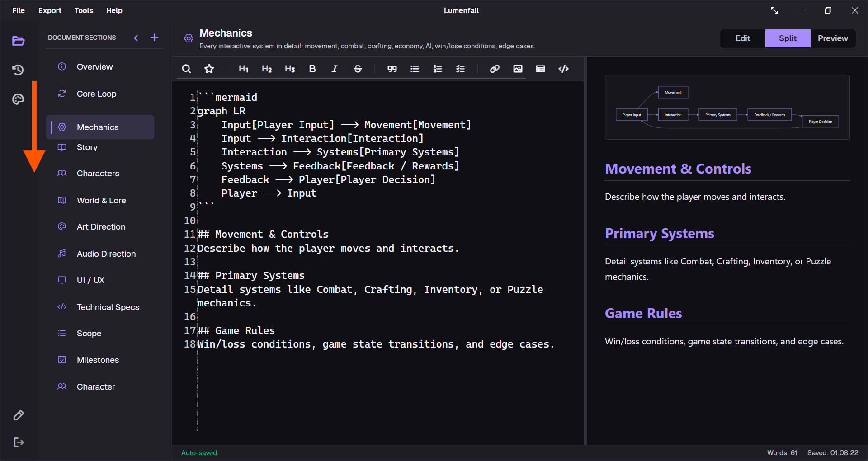The width and height of the screenshot is (868, 461).
Task: Open the Core Loop section
Action: coord(100,94)
